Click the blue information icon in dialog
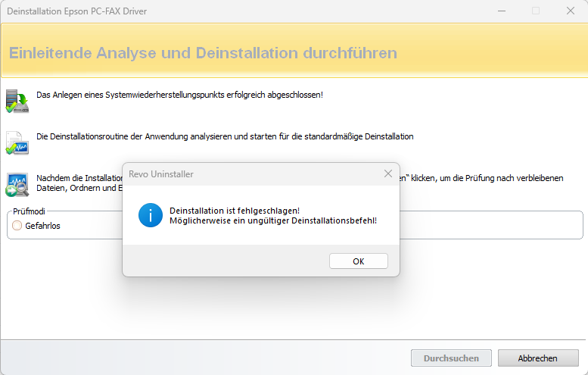Image resolution: width=588 pixels, height=375 pixels. pos(151,215)
